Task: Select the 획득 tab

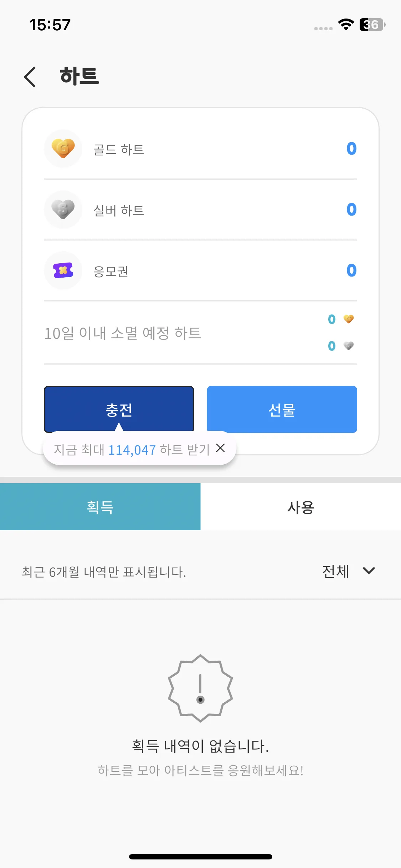Action: coord(100,507)
